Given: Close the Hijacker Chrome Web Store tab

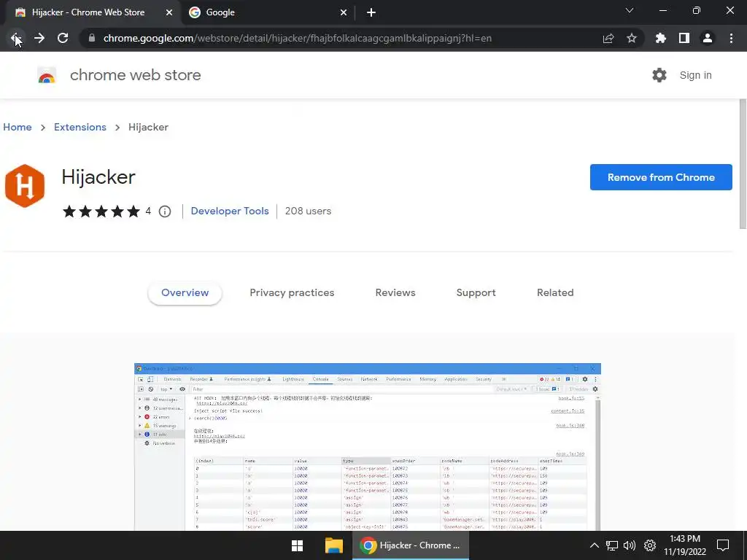Looking at the screenshot, I should [169, 13].
